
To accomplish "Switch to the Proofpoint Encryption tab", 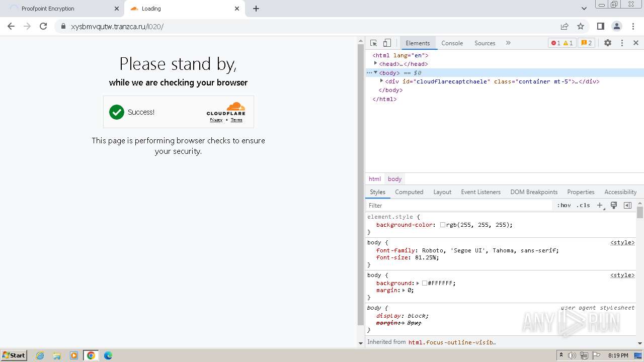I will pos(63,9).
